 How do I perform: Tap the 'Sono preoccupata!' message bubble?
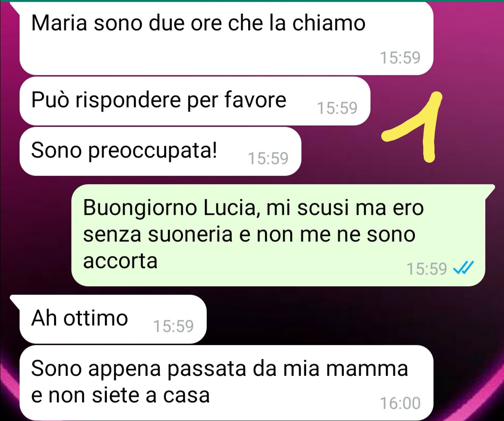[x=161, y=151]
